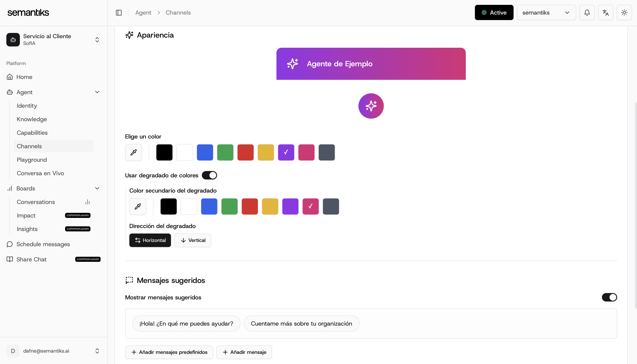Open the notifications bell
The height and width of the screenshot is (364, 637).
click(x=587, y=12)
